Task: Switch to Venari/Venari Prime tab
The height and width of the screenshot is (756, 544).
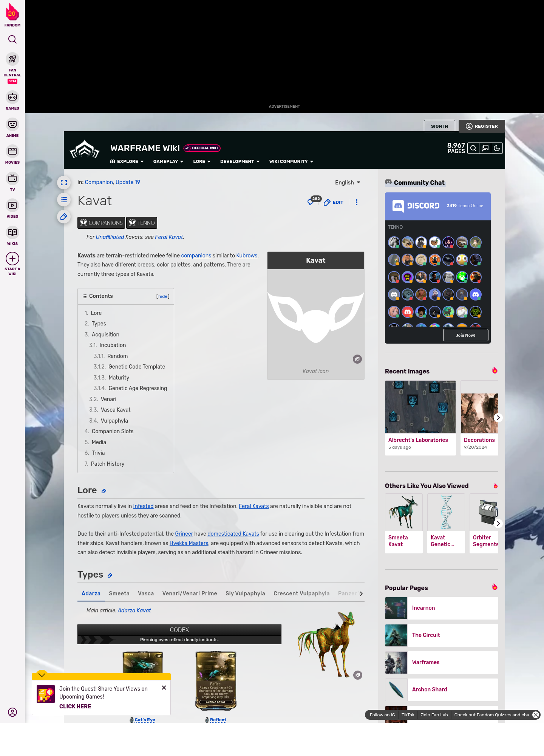Action: click(x=190, y=593)
